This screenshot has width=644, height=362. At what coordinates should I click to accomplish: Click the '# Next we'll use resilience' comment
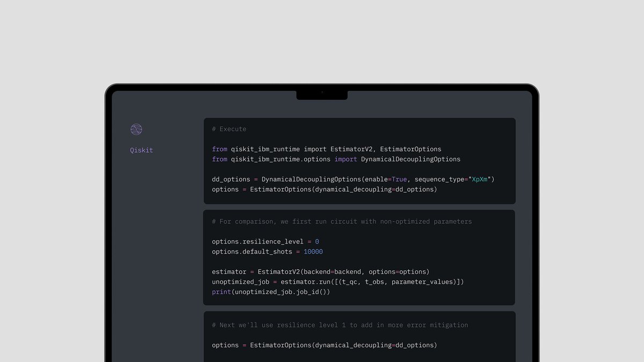(340, 325)
